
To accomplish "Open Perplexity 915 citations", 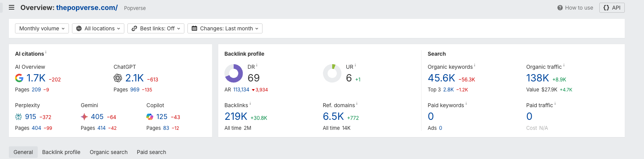I will tap(30, 117).
